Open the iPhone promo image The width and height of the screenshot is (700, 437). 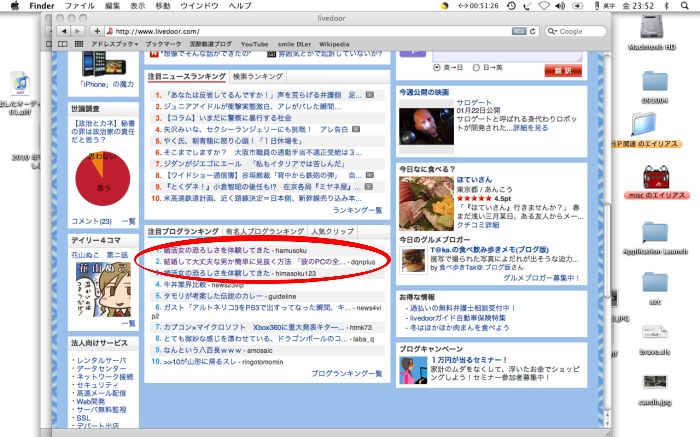[103, 64]
